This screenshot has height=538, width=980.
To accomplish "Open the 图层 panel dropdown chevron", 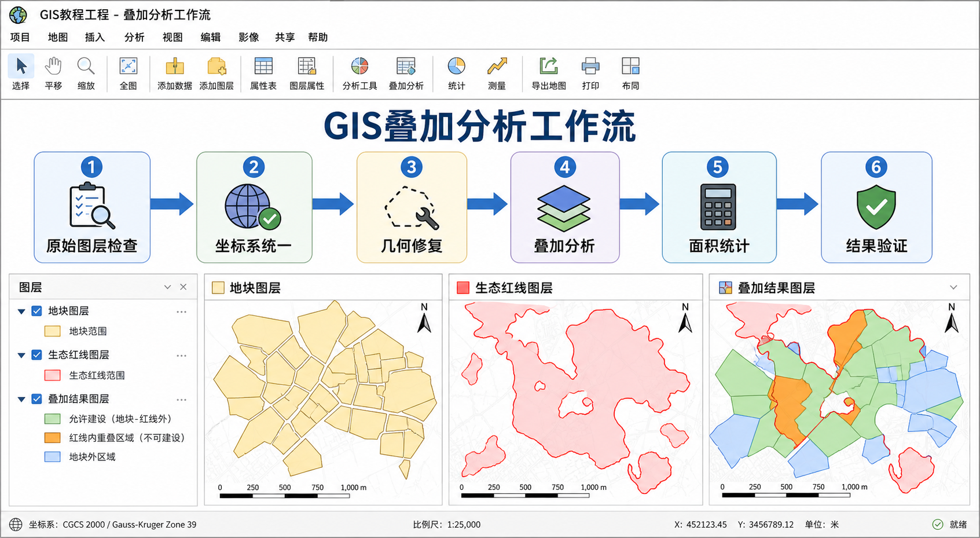I will (167, 287).
